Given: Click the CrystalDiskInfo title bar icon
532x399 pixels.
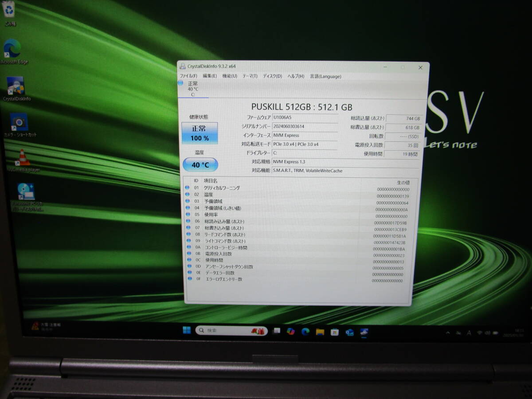Looking at the screenshot, I should click(183, 66).
